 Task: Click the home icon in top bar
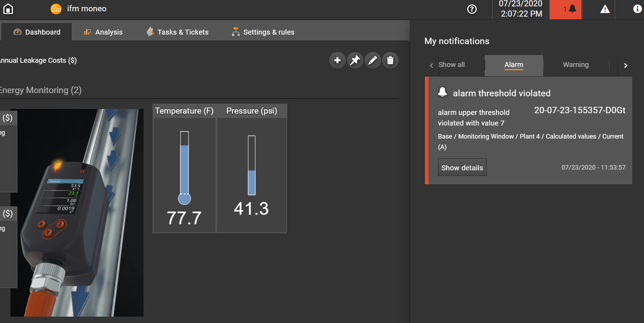(8, 9)
